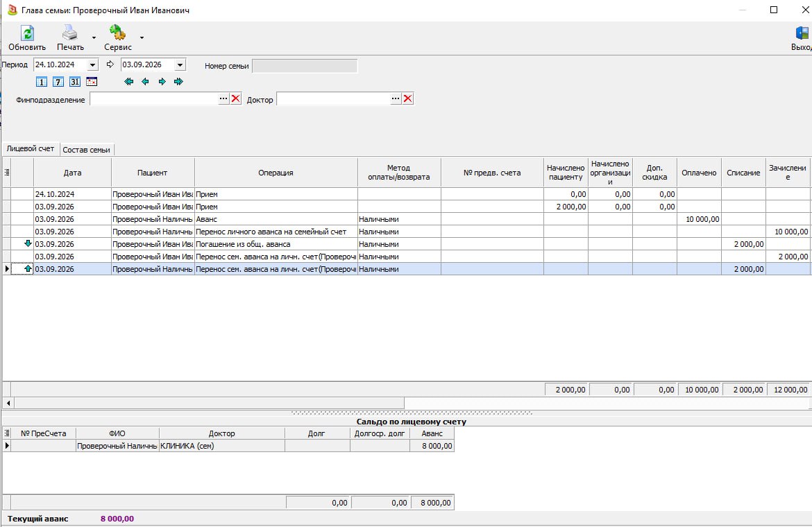Select the Аванс operation row
This screenshot has width=812, height=527.
click(407, 219)
